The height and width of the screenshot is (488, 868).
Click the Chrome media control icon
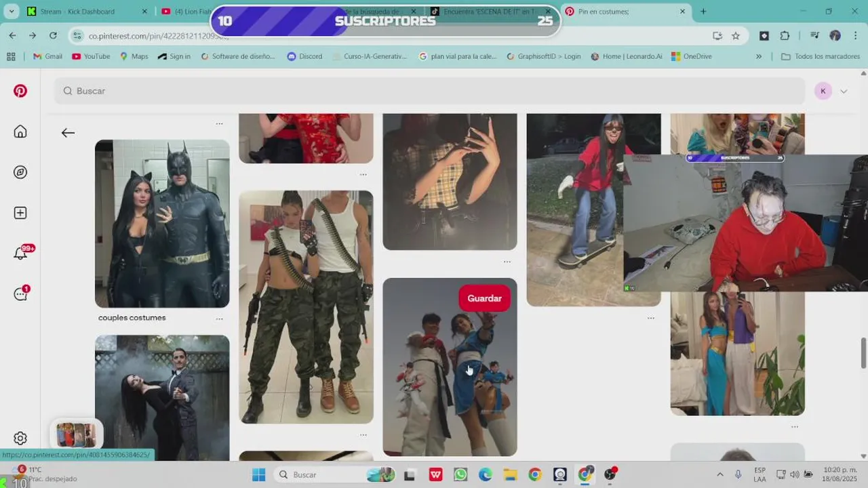[814, 36]
